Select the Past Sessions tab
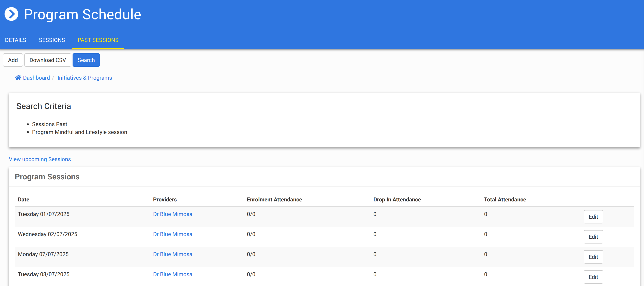 pyautogui.click(x=98, y=40)
